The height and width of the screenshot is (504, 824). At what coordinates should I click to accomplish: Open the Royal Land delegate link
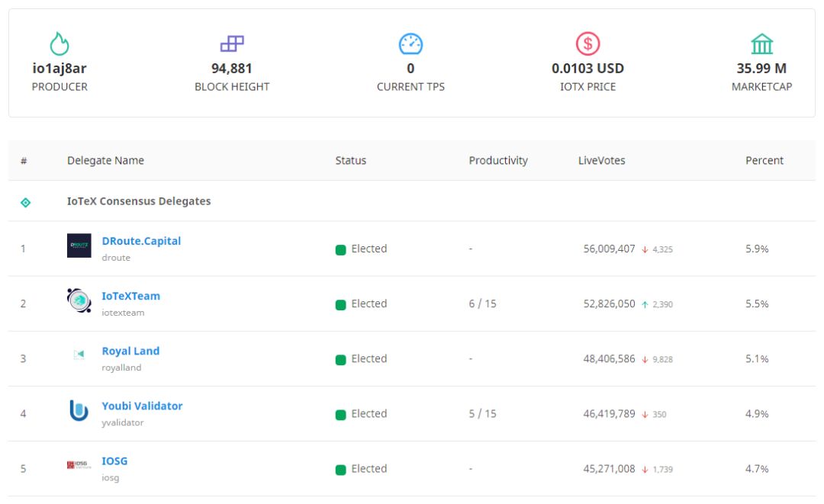tap(131, 352)
